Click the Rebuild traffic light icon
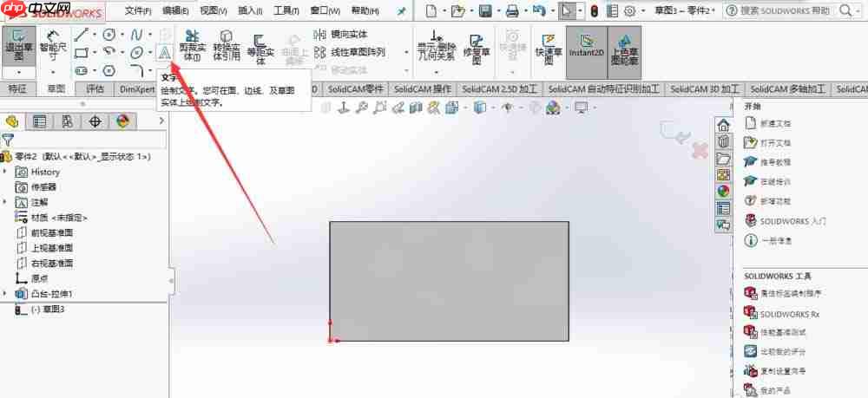Screen dimensions: 868x398 coord(594,10)
